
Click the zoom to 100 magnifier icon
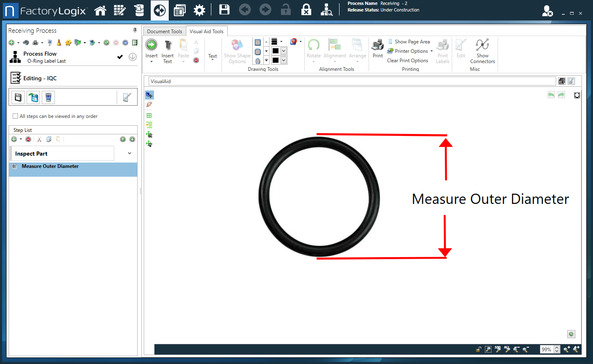click(x=498, y=350)
